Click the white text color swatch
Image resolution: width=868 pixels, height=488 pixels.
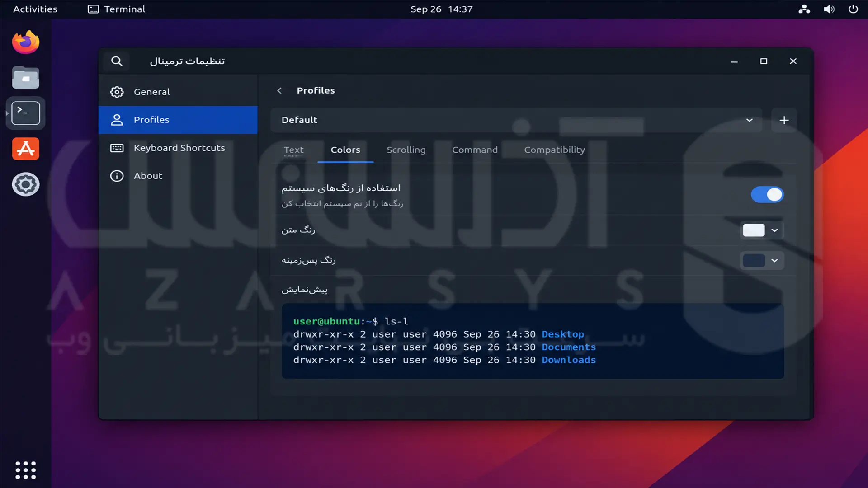pyautogui.click(x=754, y=230)
